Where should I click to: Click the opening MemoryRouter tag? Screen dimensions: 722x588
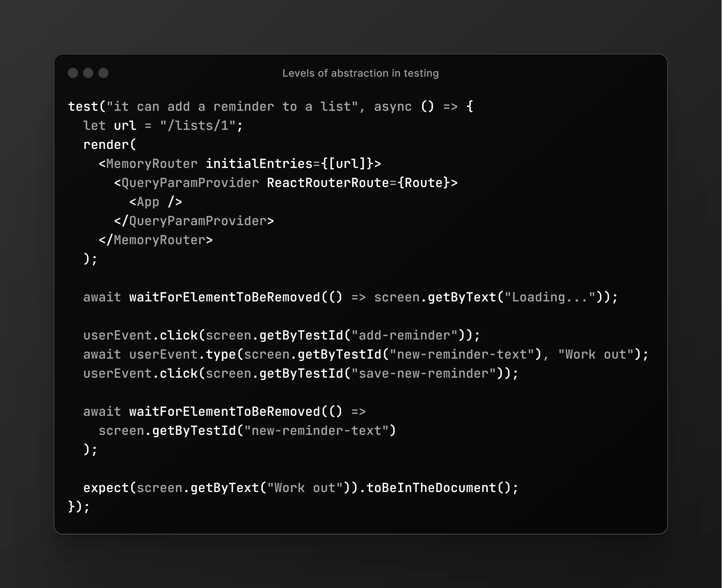point(151,164)
